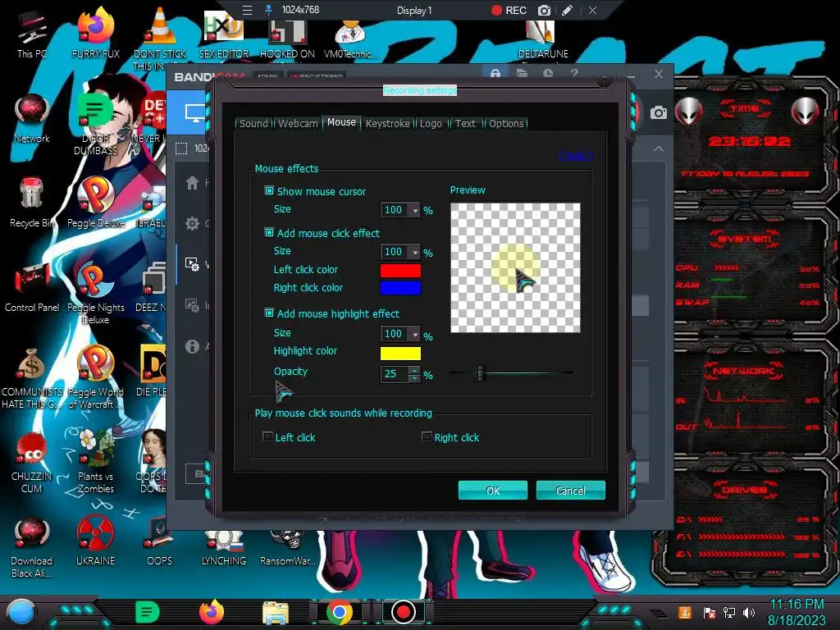The image size is (840, 630).
Task: Click Bandicam Image settings sidebar icon
Action: tap(192, 305)
